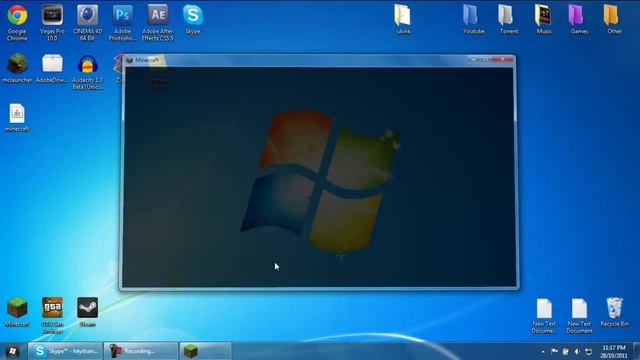This screenshot has height=360, width=640.
Task: Select the GTA San Andreas desktop icon
Action: click(x=52, y=316)
